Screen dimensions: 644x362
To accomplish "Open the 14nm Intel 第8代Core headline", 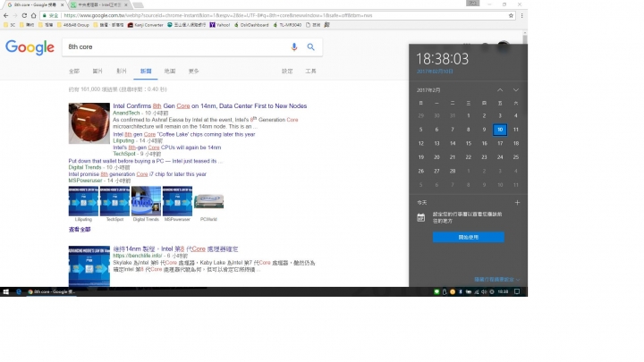I will (175, 249).
